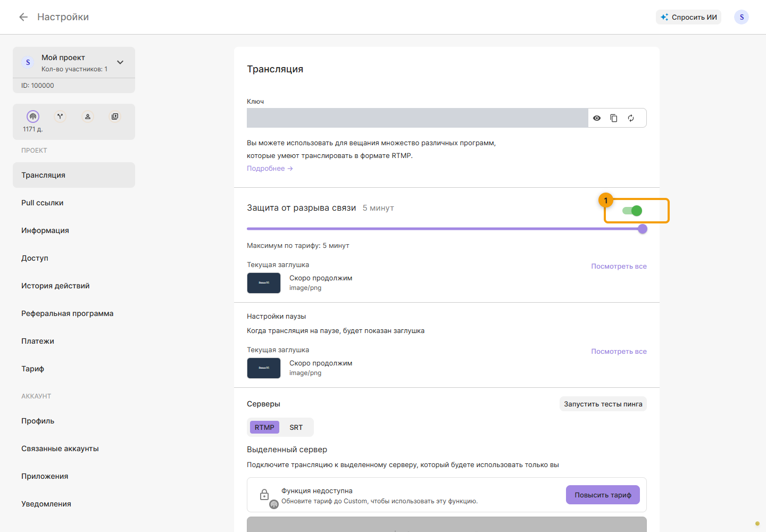This screenshot has width=766, height=532.
Task: Click the lock icon for unavailable function
Action: pyautogui.click(x=264, y=495)
